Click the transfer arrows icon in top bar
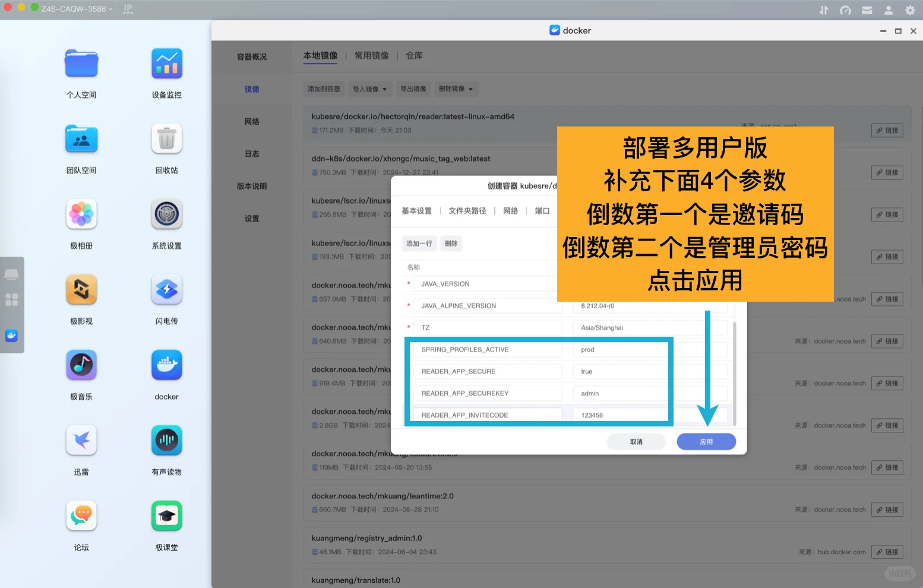This screenshot has height=588, width=923. coord(824,10)
